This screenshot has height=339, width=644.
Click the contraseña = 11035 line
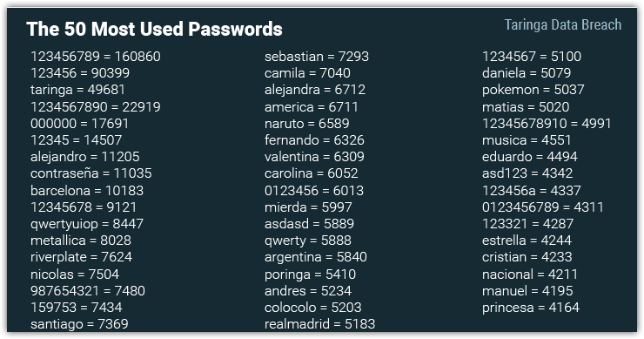[91, 173]
